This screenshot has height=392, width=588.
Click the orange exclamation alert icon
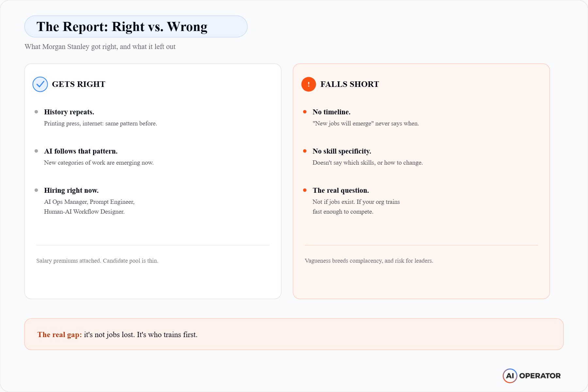pos(309,84)
